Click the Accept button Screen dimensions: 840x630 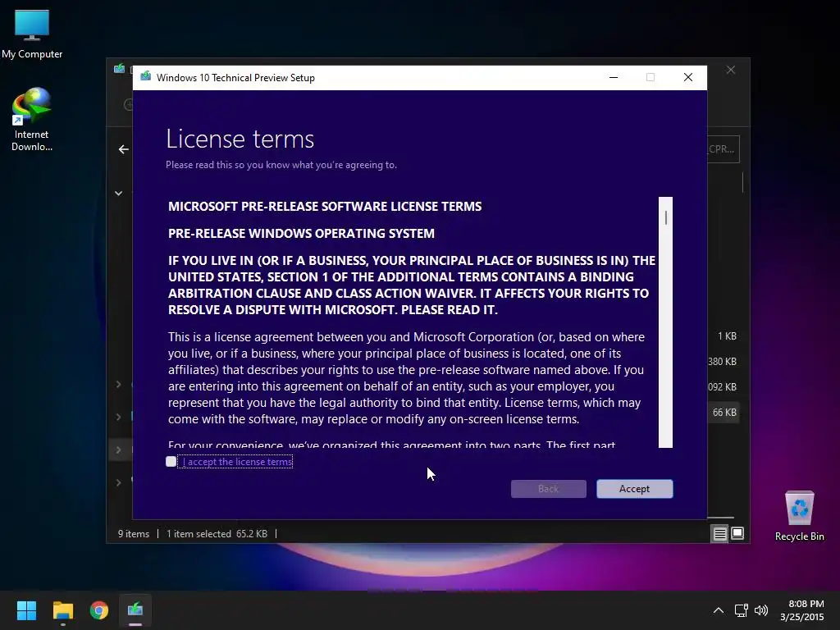(634, 489)
